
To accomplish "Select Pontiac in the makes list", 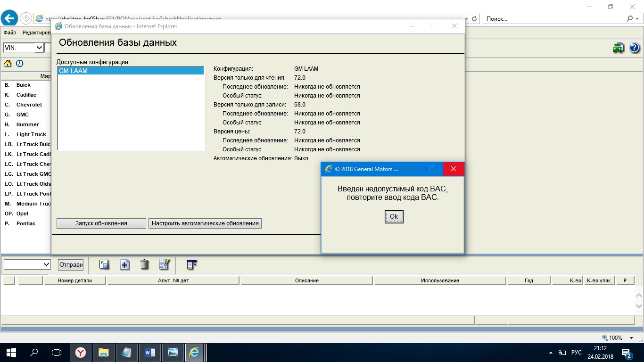I will point(26,223).
